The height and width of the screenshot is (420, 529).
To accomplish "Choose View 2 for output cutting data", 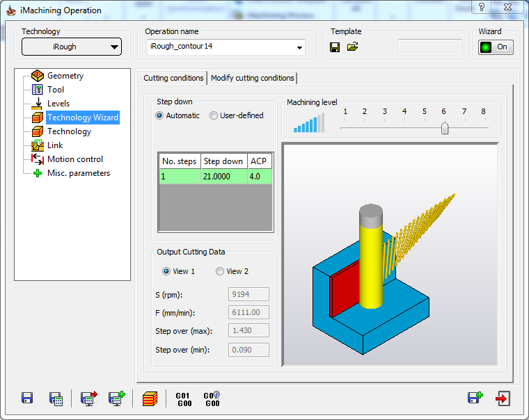I will pos(232,271).
